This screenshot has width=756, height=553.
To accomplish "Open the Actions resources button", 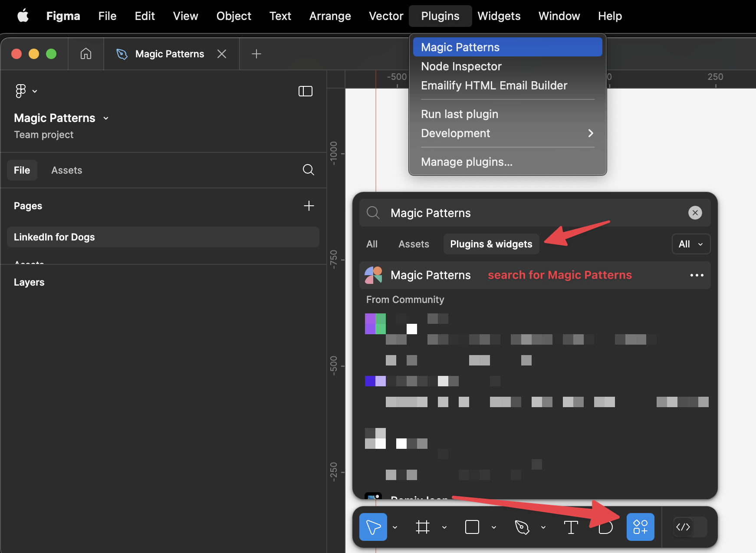I will click(640, 527).
